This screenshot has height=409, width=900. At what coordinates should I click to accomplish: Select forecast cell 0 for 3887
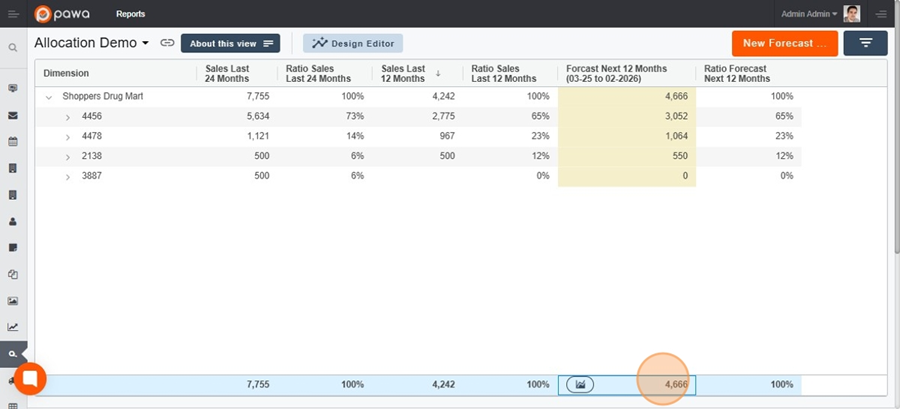click(627, 176)
